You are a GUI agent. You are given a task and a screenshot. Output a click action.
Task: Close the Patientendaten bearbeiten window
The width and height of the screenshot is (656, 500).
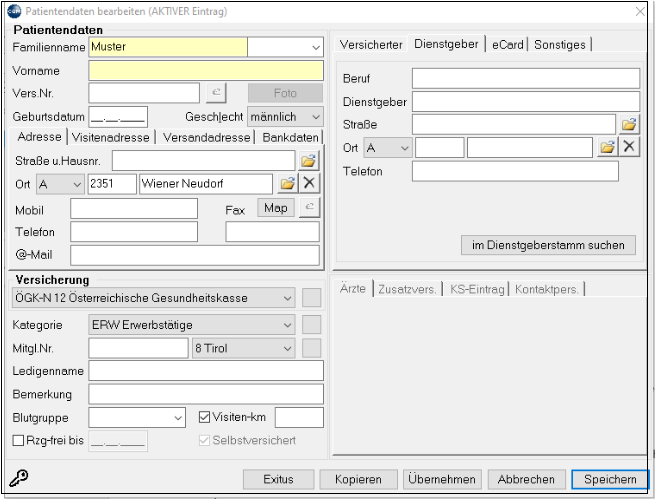point(640,12)
